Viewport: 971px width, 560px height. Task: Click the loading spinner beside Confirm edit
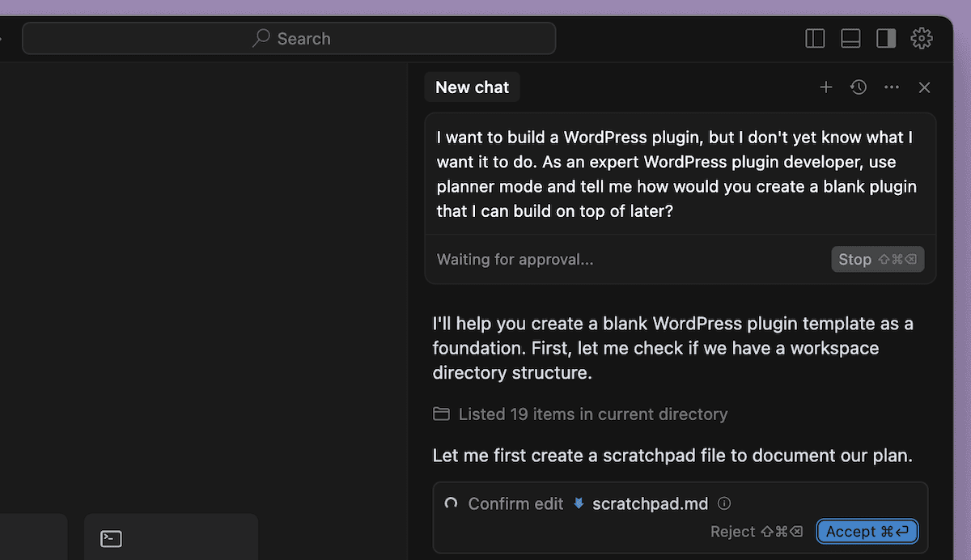tap(452, 503)
